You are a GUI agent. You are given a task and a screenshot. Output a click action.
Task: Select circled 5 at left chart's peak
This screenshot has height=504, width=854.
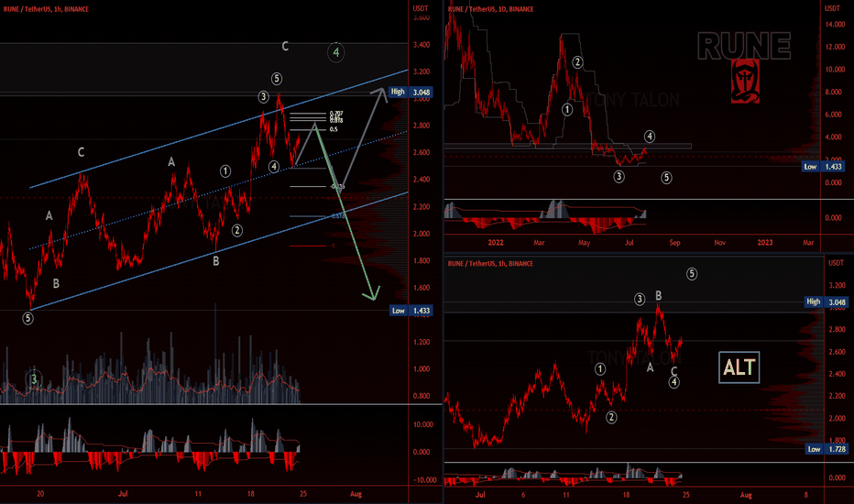(277, 79)
